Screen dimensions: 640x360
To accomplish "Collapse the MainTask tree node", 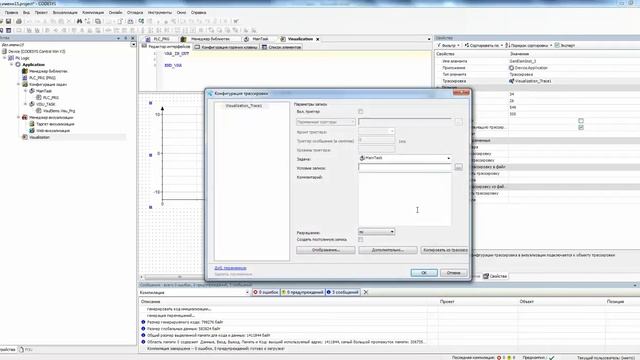I will (25, 91).
